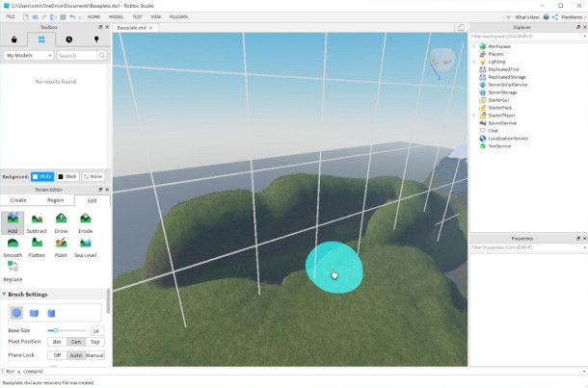Switch to the HOME ribbon tab

pos(94,17)
